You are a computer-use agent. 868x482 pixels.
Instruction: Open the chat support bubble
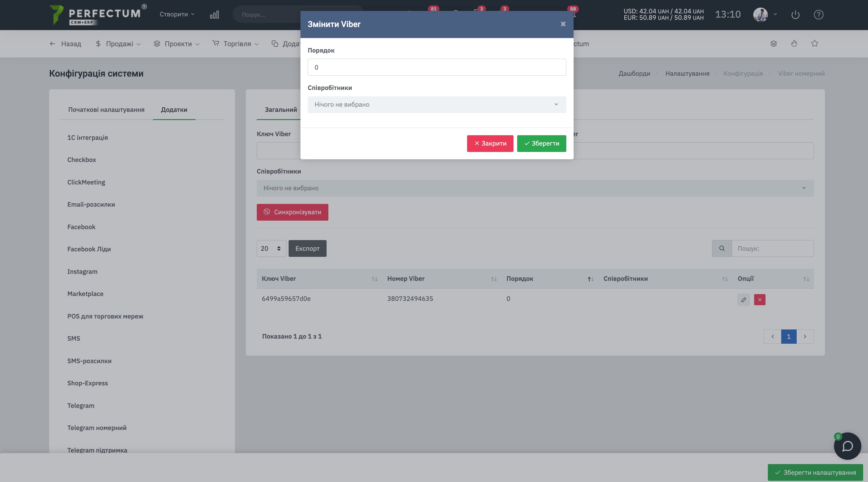click(x=847, y=446)
